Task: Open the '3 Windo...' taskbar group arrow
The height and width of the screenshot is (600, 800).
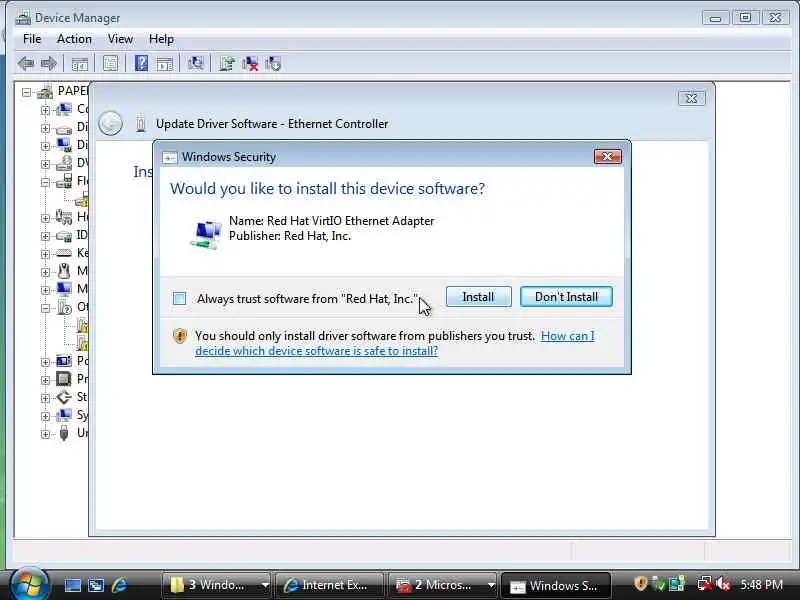Action: pyautogui.click(x=265, y=585)
